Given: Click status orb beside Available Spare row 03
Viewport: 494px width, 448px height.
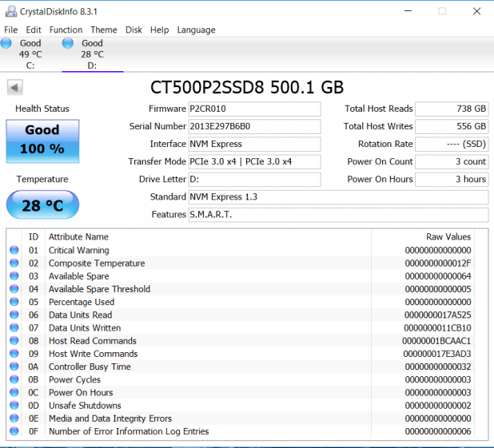Looking at the screenshot, I should pos(14,276).
